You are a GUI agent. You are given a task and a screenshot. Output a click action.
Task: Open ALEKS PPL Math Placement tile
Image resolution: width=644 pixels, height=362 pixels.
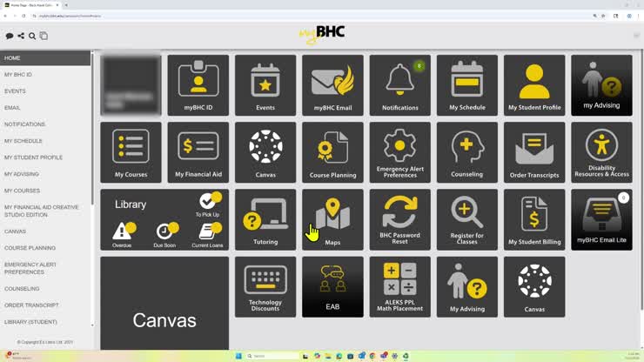tap(400, 287)
